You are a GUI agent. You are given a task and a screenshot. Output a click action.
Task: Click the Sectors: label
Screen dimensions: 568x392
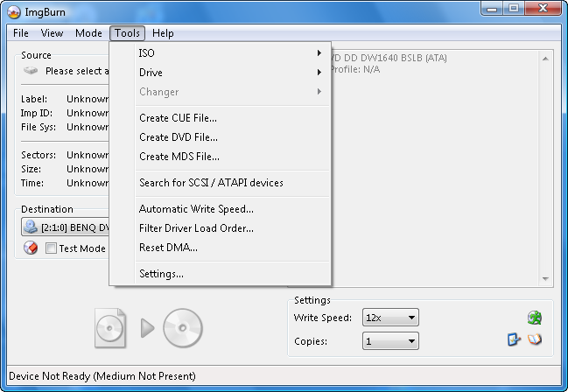click(39, 155)
